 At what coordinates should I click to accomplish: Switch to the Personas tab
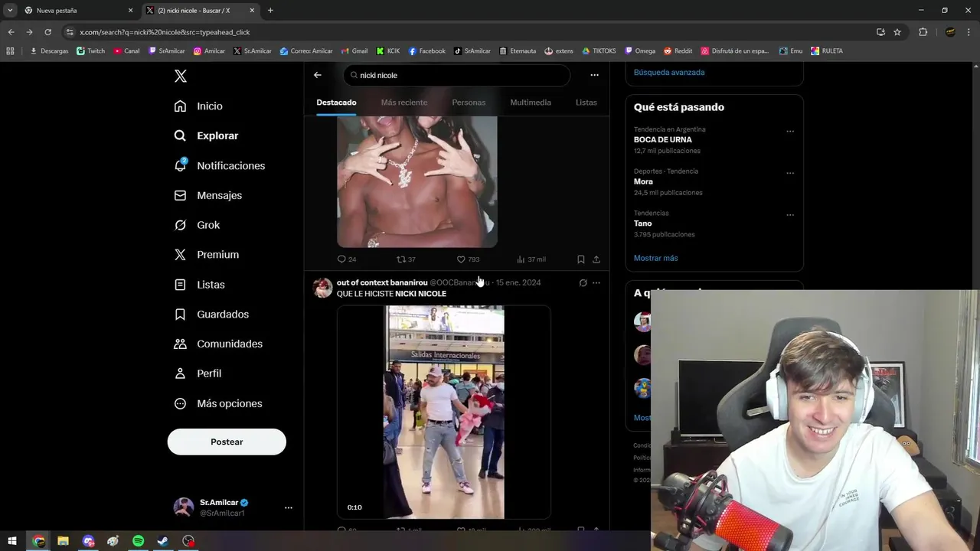[x=469, y=103]
